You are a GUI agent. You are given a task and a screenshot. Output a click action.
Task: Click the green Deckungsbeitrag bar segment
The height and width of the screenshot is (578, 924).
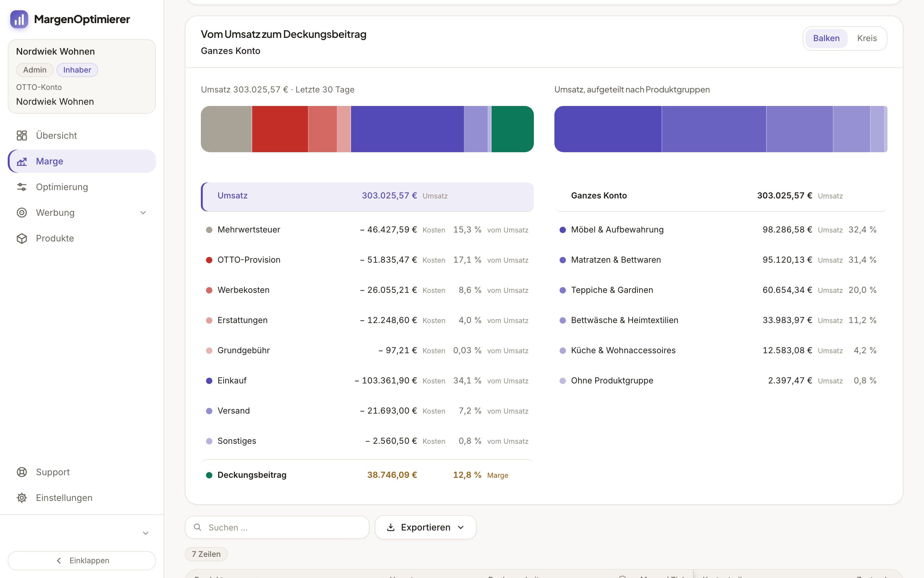tap(512, 129)
